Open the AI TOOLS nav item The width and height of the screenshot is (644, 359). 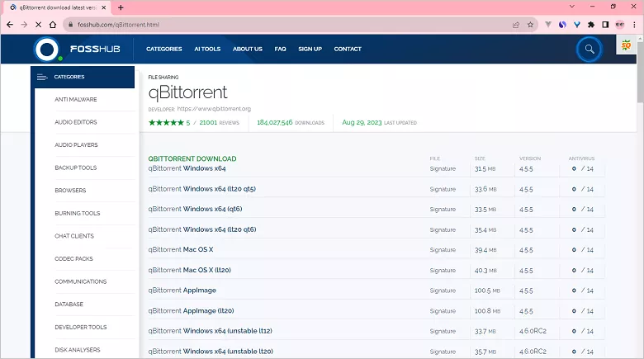pos(207,49)
